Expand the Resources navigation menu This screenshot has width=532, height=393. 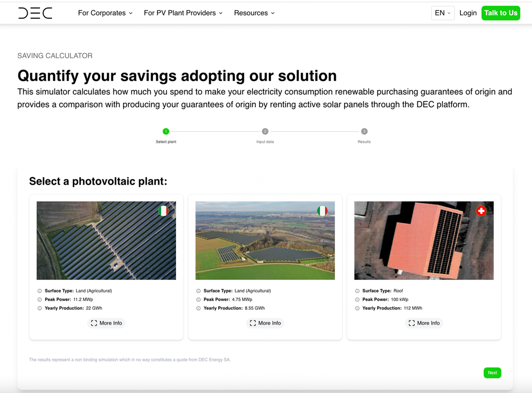coord(254,13)
